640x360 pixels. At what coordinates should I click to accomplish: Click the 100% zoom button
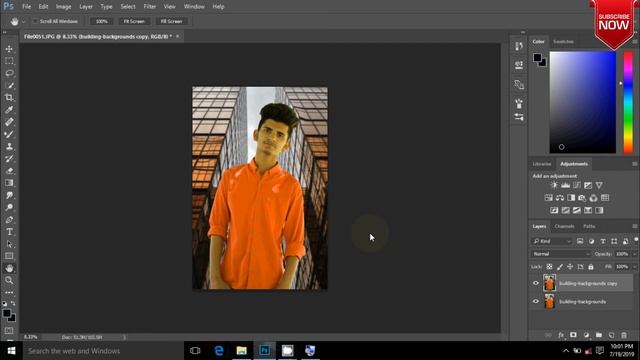point(101,21)
